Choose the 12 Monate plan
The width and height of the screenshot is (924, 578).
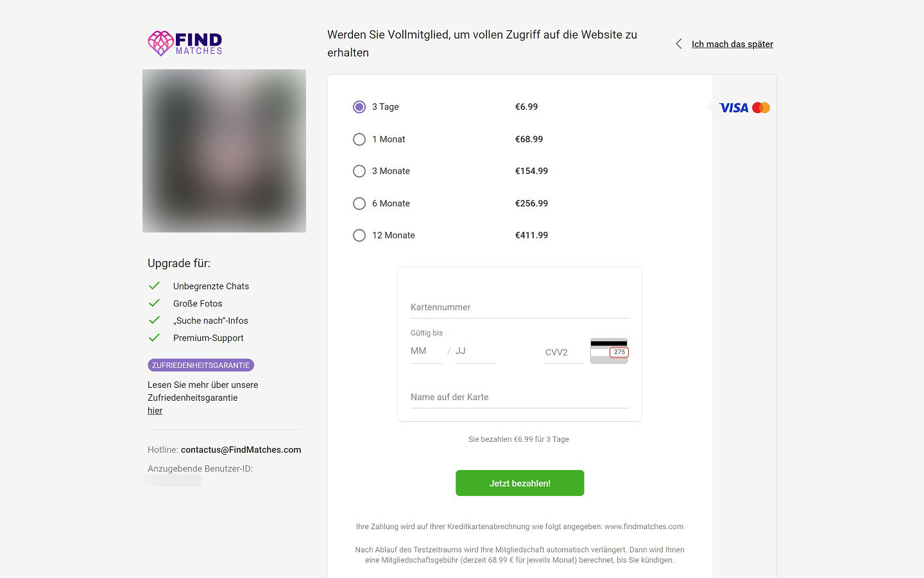(x=359, y=235)
